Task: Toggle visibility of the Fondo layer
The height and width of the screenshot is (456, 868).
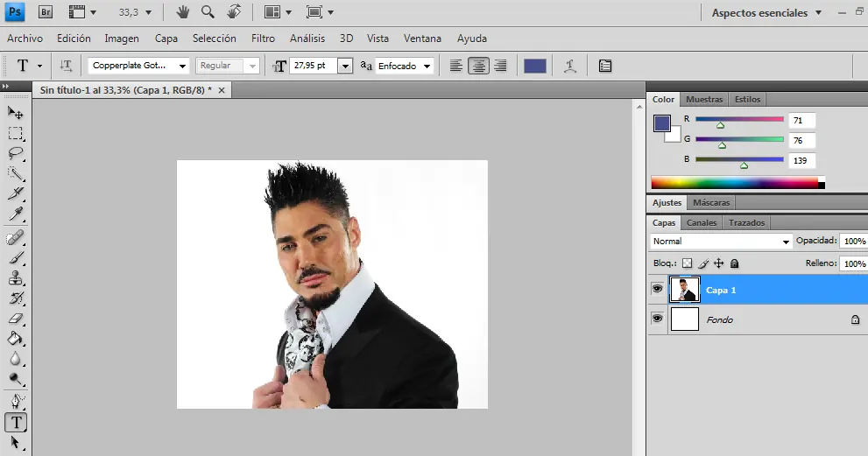Action: (x=657, y=319)
